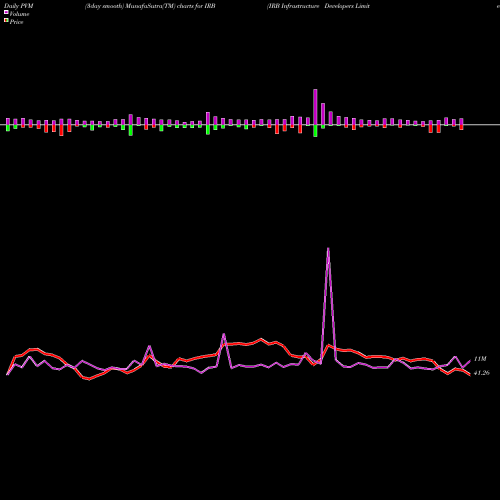Click the peak of the magenta volume line
This screenshot has width=500, height=500.
[328, 249]
